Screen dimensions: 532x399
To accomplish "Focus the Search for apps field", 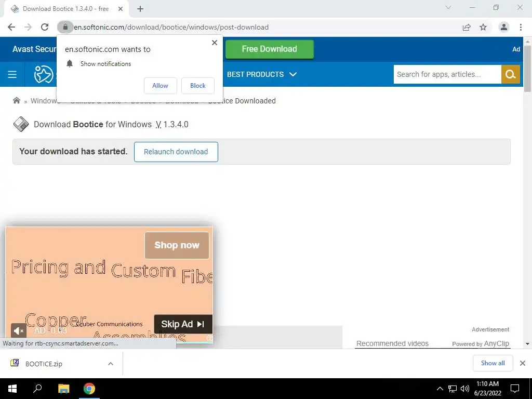I will click(447, 74).
